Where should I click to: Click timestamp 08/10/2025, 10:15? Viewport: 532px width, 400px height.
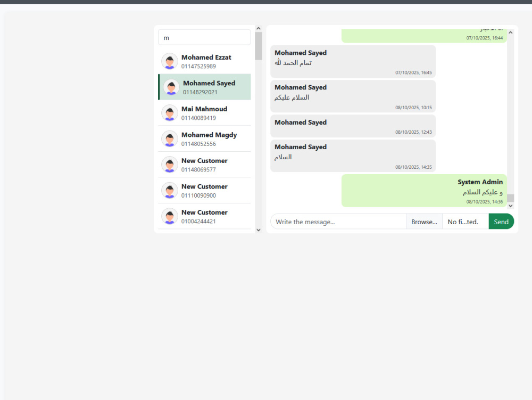(413, 108)
